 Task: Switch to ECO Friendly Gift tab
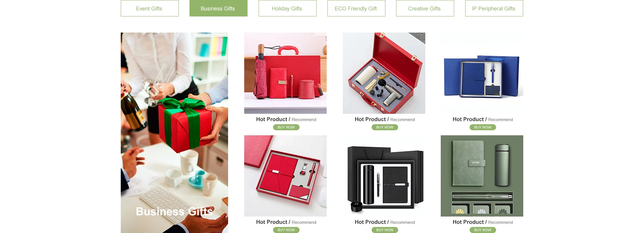(x=356, y=8)
